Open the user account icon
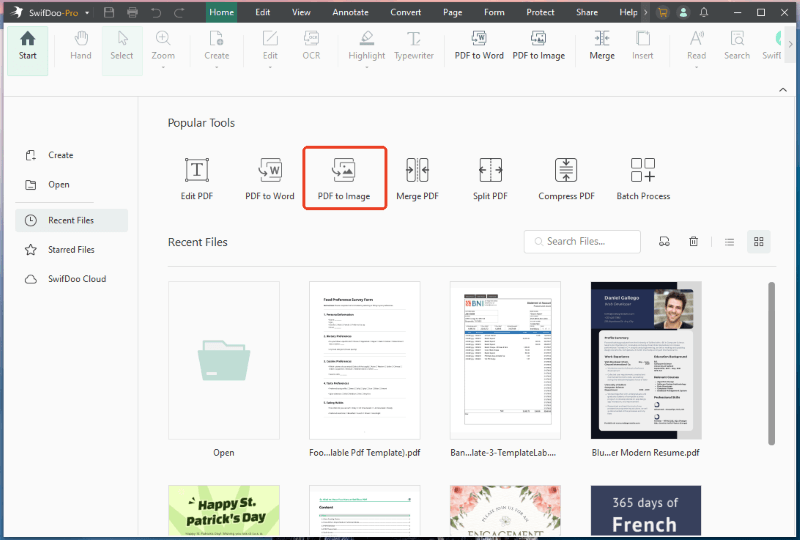Screen dimensions: 800x540 [683, 12]
